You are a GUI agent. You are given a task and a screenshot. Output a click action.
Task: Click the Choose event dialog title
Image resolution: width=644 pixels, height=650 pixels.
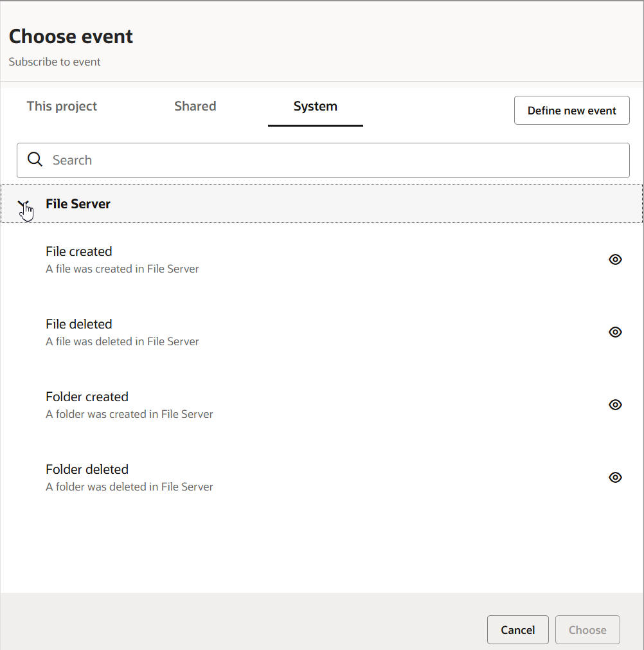click(71, 37)
